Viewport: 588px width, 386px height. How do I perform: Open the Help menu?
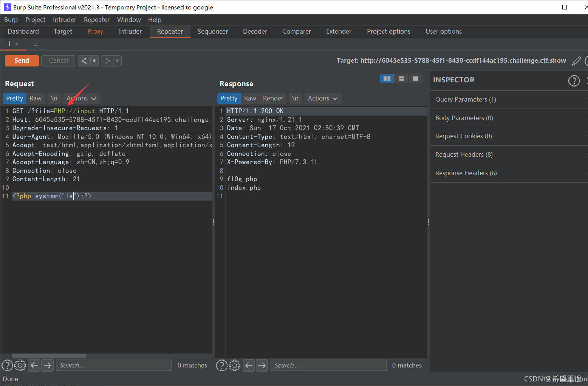(x=155, y=20)
